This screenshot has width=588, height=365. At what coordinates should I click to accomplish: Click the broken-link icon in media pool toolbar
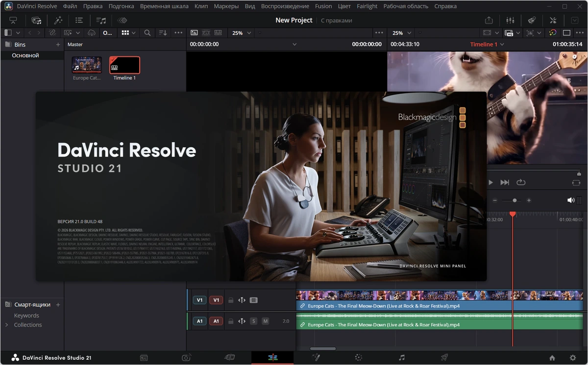(52, 33)
